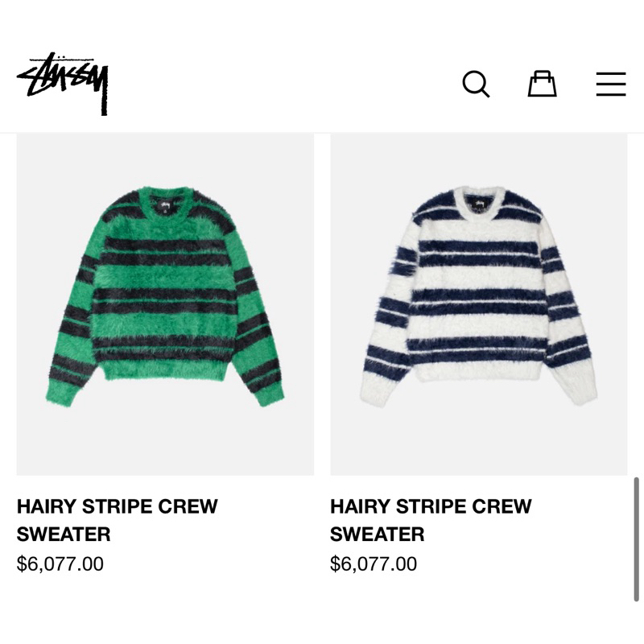This screenshot has width=644, height=644.
Task: Select the $6,077.00 price under green sweater
Action: coord(60,564)
